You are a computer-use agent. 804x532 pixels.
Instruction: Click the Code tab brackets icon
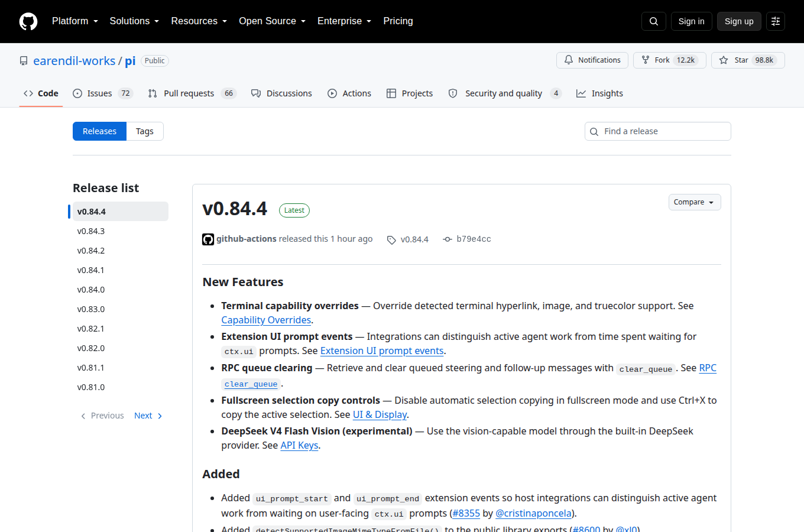click(x=28, y=93)
